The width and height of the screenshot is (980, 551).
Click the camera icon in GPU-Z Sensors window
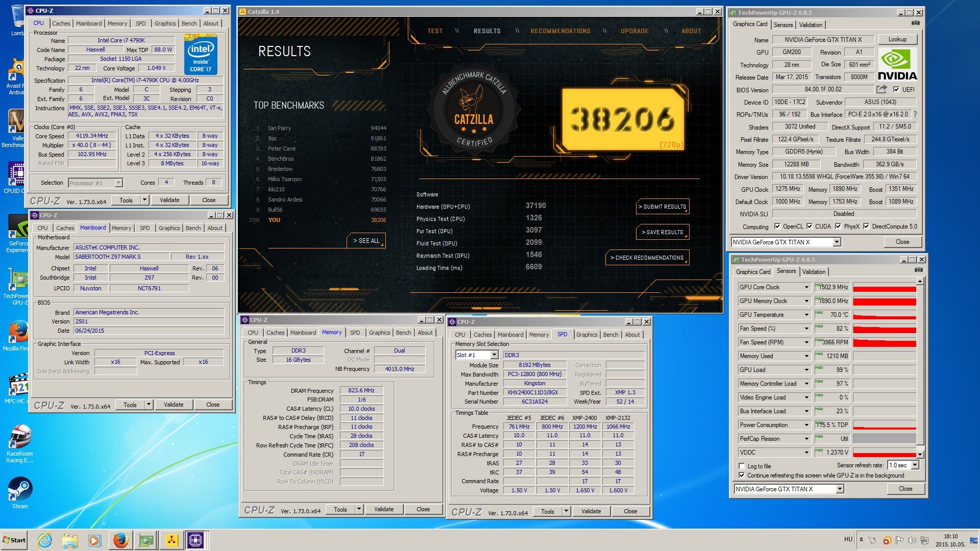point(919,270)
